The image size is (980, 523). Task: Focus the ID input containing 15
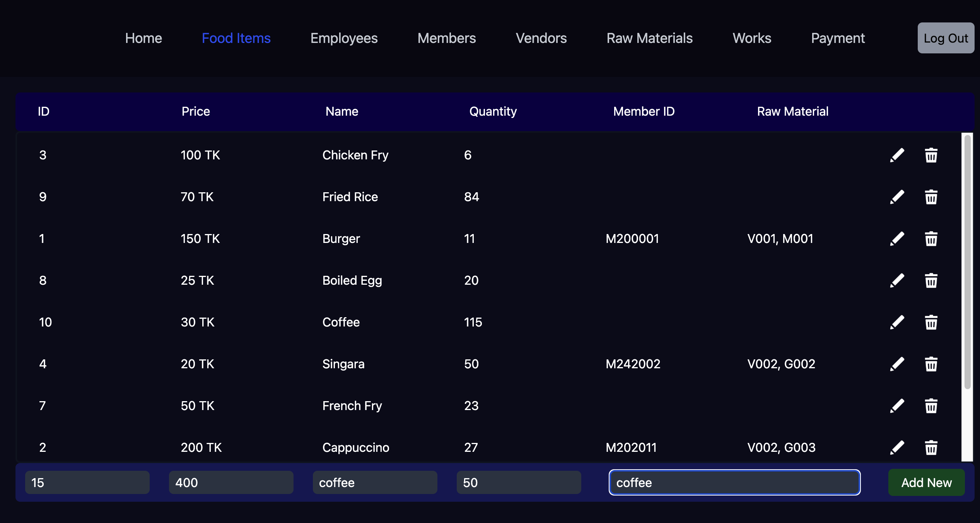[x=87, y=482]
